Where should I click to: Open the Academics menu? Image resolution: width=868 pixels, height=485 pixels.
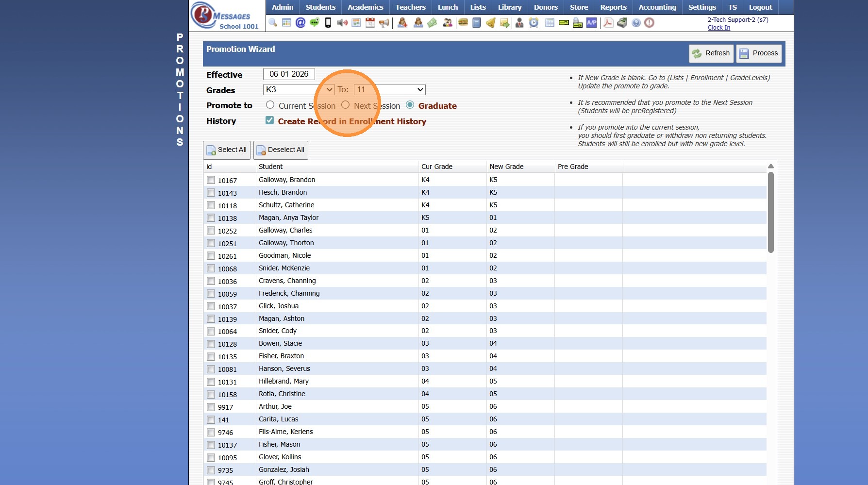[x=365, y=7]
